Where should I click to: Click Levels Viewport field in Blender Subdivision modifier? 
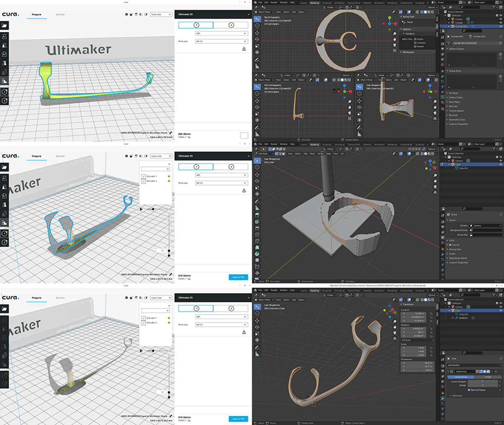coord(482,381)
